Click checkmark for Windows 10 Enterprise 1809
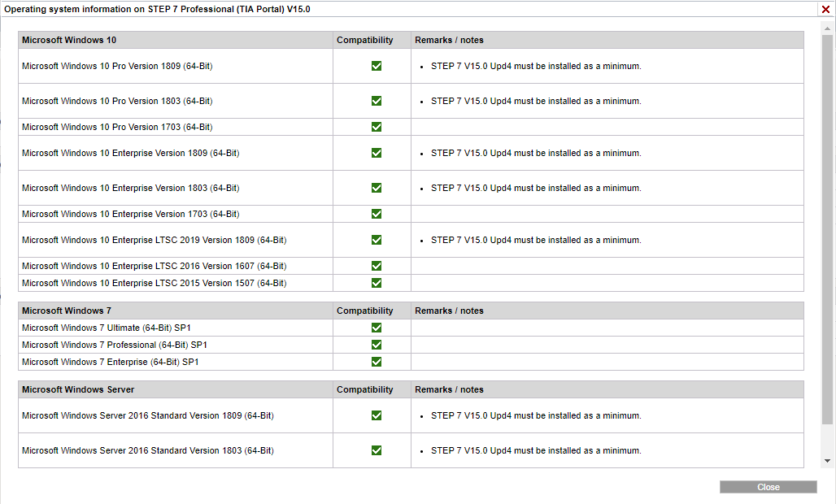This screenshot has width=836, height=504. tap(377, 153)
